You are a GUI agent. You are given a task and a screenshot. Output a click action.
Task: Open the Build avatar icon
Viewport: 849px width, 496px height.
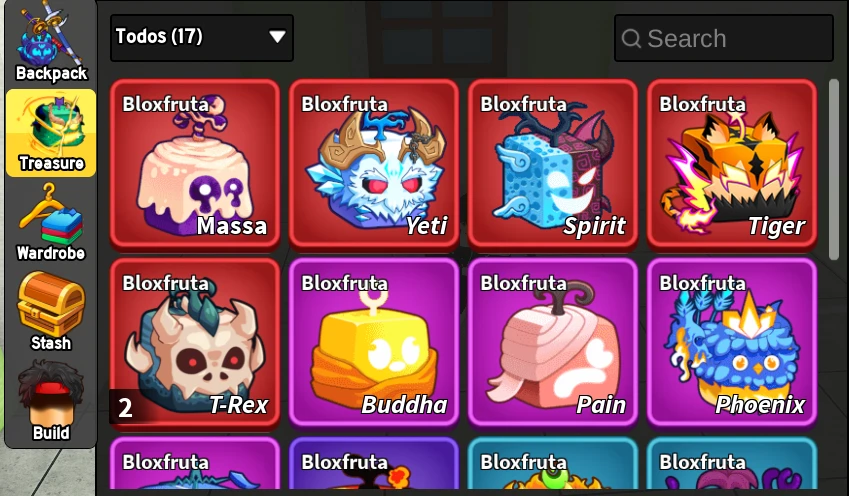tap(51, 402)
